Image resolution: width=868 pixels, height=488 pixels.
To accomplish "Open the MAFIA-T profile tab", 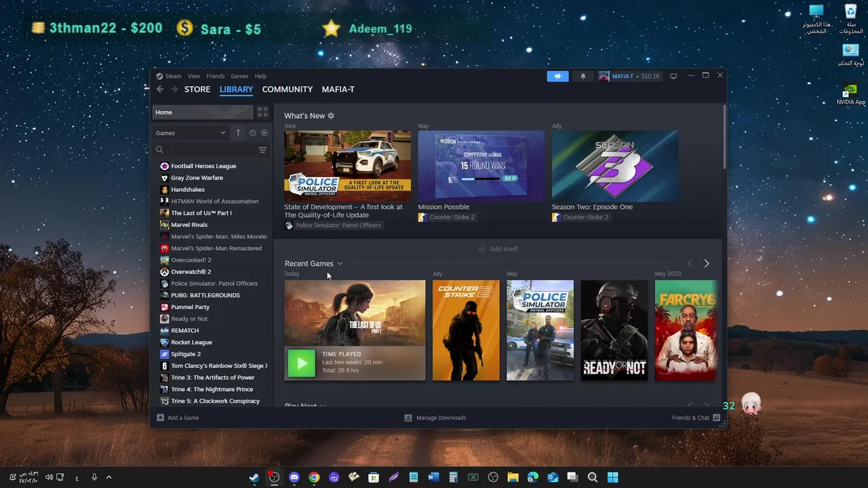I will [338, 89].
